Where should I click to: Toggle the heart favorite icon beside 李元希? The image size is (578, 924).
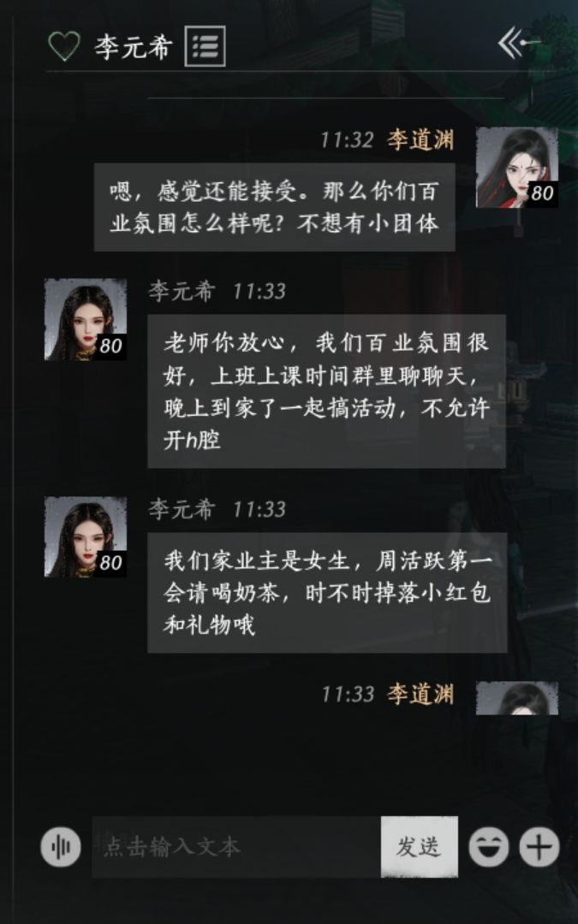pos(63,46)
